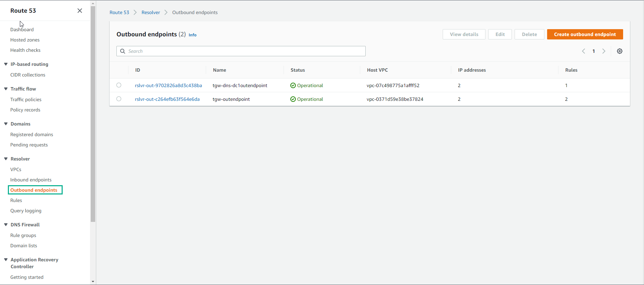
Task: Sort by ID column header
Action: [138, 70]
